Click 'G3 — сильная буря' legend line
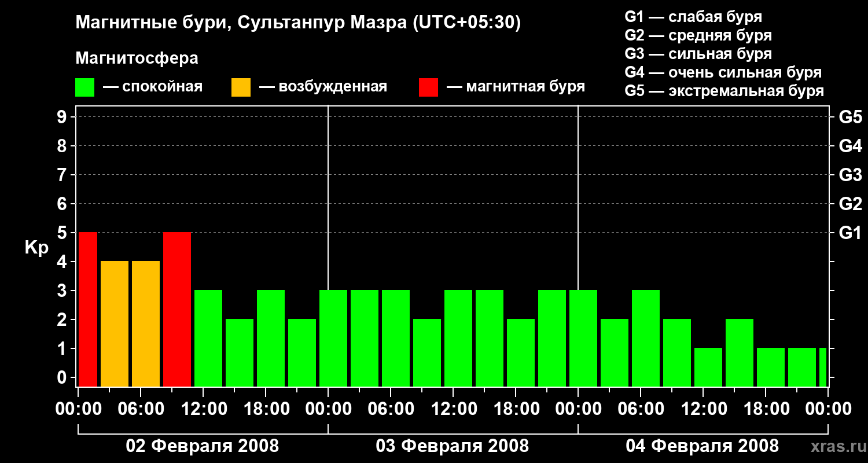868x463 pixels. tap(698, 54)
